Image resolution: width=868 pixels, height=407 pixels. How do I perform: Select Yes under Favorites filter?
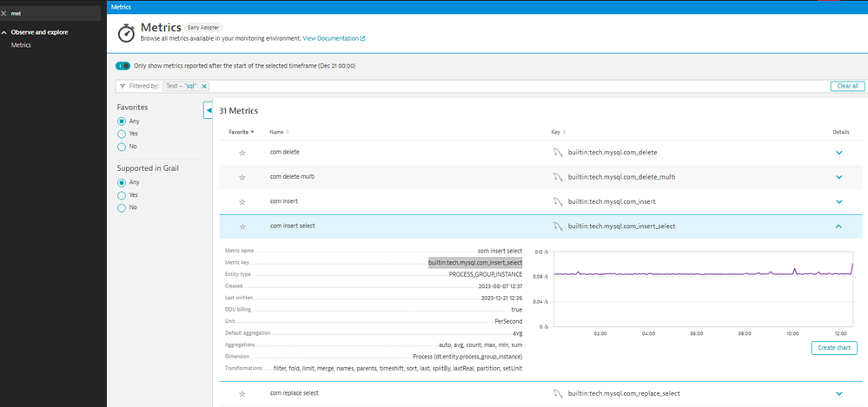122,134
